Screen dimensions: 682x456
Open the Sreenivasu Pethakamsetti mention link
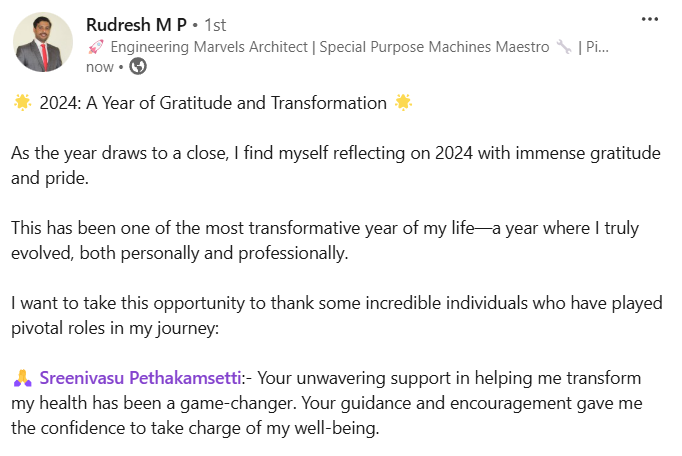tap(141, 379)
